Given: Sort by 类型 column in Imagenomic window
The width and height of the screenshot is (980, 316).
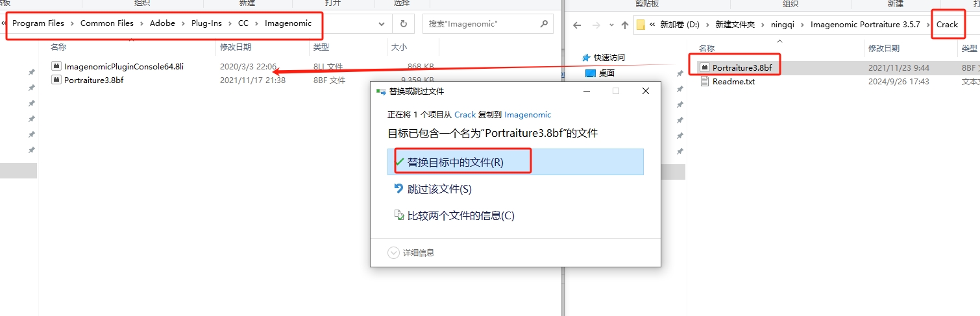Looking at the screenshot, I should click(321, 47).
